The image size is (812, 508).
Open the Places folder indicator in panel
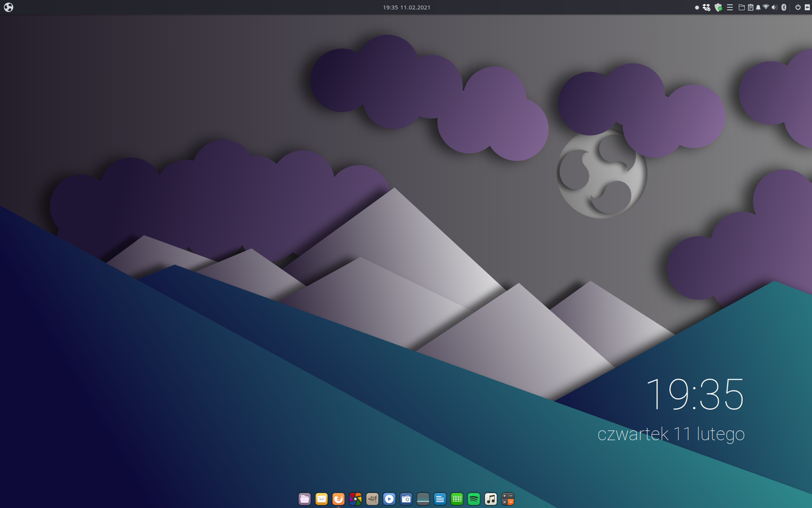(742, 8)
